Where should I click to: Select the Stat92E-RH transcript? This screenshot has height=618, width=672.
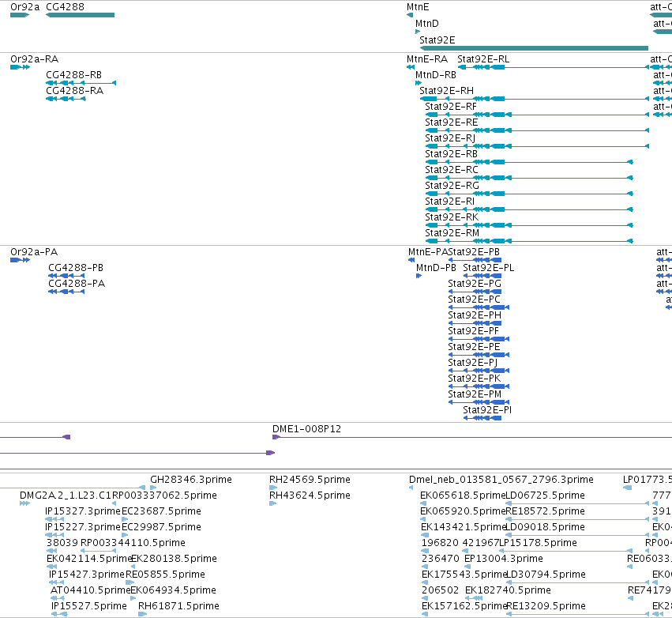click(x=447, y=91)
